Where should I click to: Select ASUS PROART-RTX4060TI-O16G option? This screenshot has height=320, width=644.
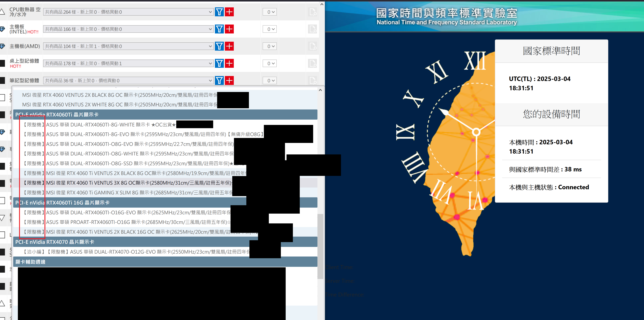(165, 222)
